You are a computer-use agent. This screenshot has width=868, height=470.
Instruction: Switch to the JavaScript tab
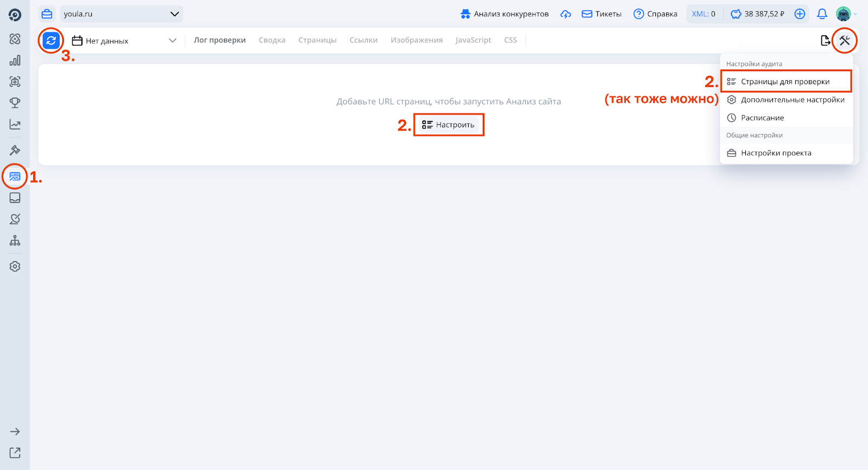point(473,40)
